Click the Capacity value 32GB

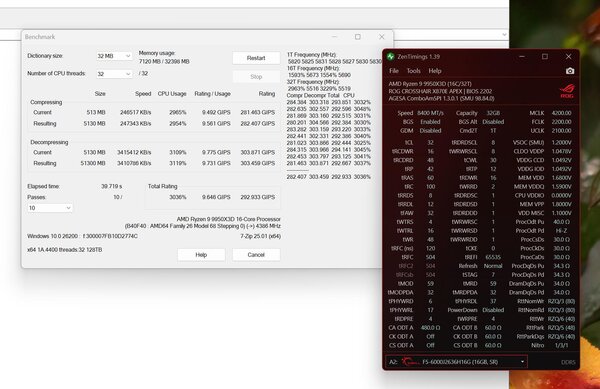pyautogui.click(x=493, y=113)
